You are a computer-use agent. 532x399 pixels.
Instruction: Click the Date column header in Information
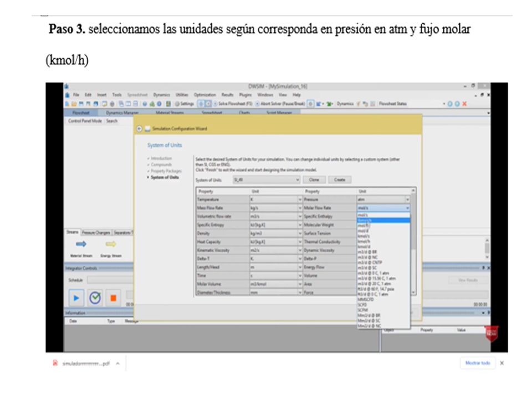click(x=73, y=321)
